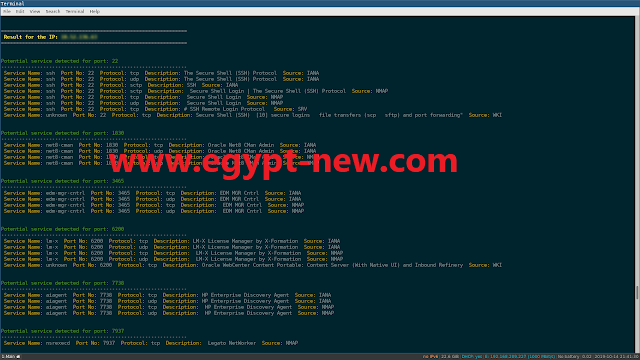The image size is (640, 360).
Task: Click the terminal's vertical scrollbar thumb
Action: (637, 293)
